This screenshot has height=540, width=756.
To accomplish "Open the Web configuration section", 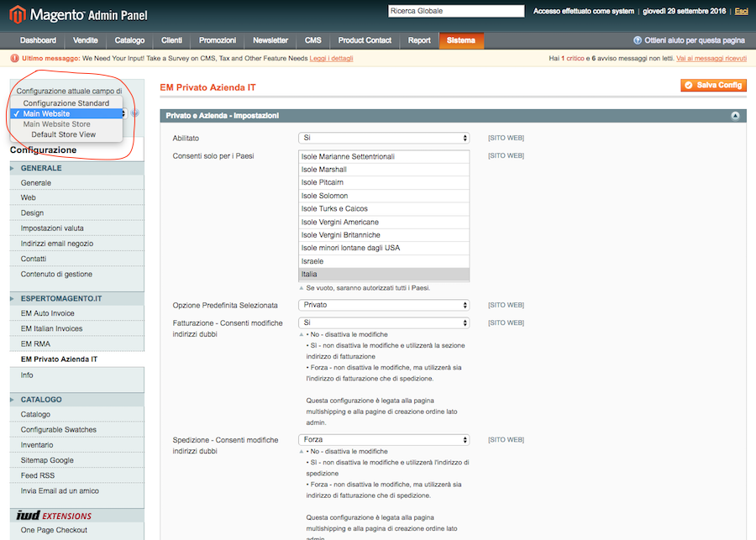I will click(x=28, y=197).
